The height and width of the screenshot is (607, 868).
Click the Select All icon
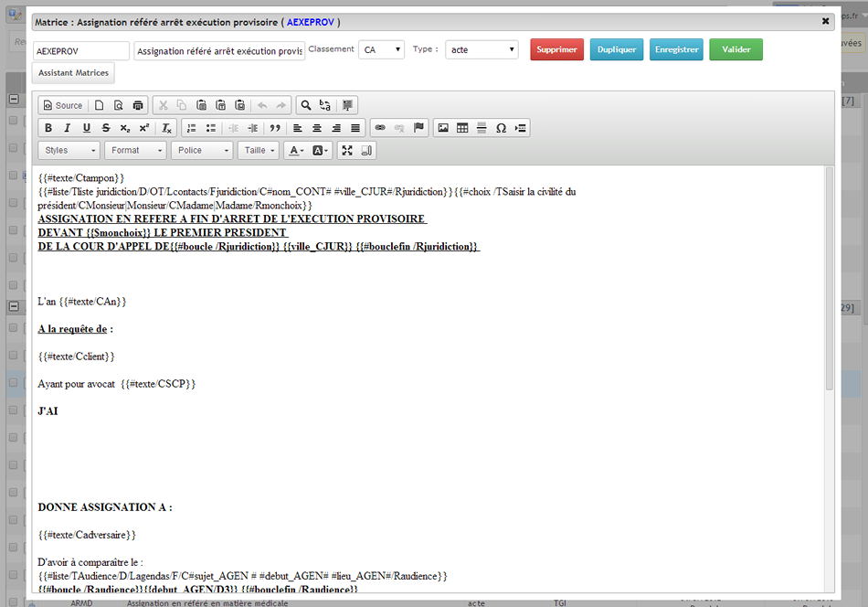click(347, 105)
